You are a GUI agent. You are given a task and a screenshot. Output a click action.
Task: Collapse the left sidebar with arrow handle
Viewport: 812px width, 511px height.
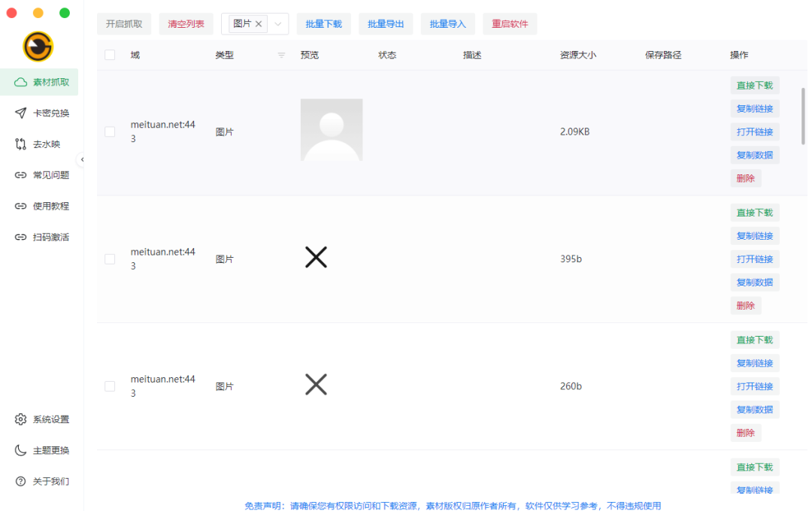[82, 159]
